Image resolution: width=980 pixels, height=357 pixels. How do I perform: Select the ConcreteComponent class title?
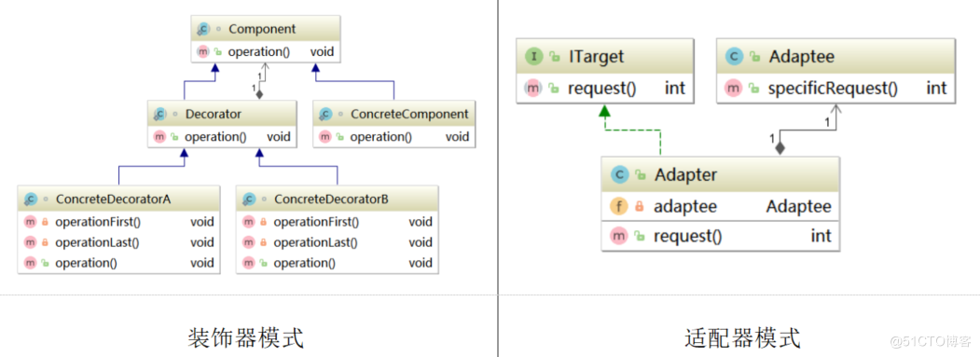point(409,115)
